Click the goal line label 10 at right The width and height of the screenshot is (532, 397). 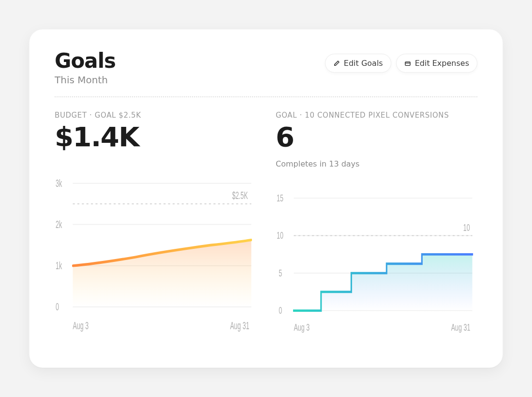point(467,228)
